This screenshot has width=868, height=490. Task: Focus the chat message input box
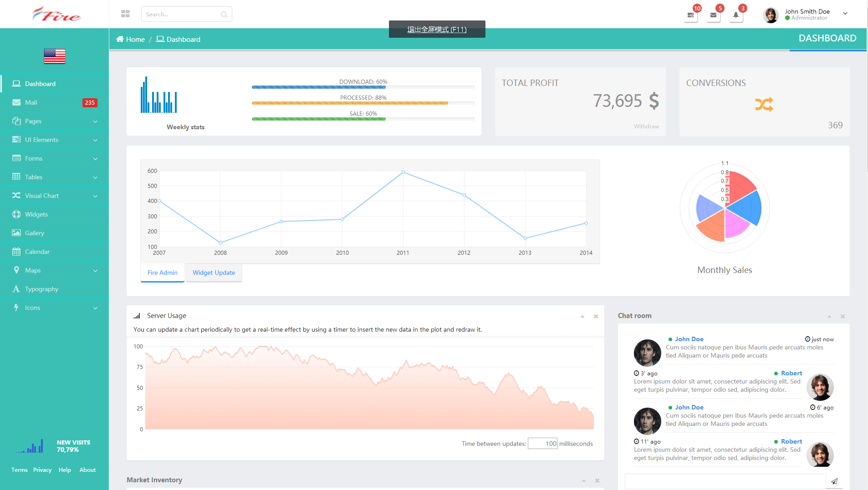[725, 481]
